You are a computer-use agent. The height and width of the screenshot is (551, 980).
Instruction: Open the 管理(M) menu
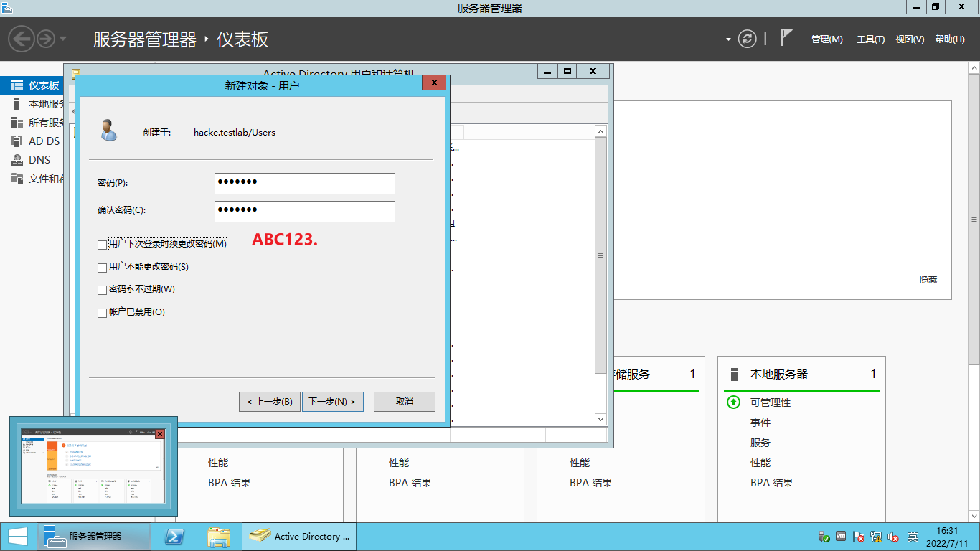click(x=827, y=39)
